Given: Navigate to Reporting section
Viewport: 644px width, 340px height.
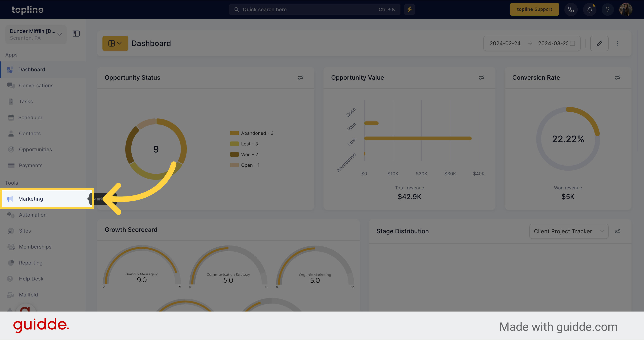Looking at the screenshot, I should [30, 263].
